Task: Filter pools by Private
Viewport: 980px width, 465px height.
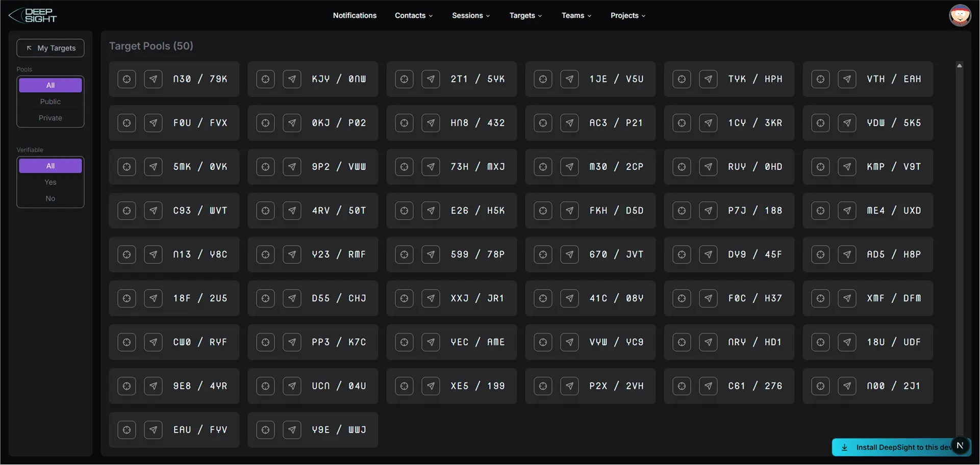Action: point(51,118)
